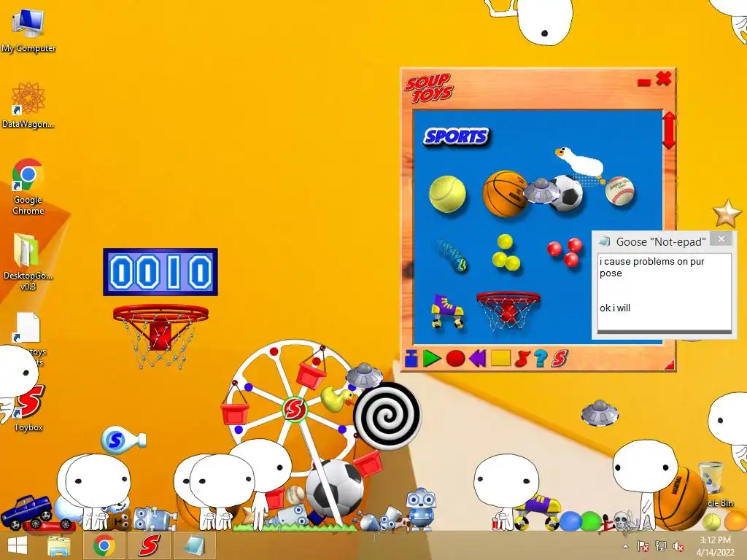Click the Action Center flag tray icon
This screenshot has width=747, height=560.
(x=643, y=546)
